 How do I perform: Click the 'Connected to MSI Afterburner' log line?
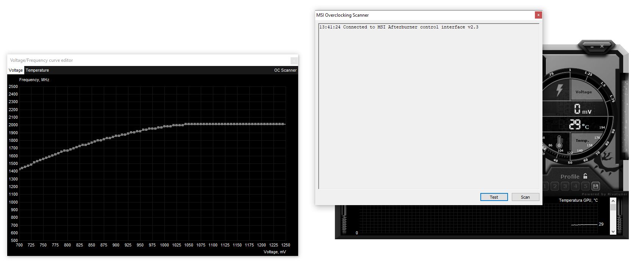399,27
